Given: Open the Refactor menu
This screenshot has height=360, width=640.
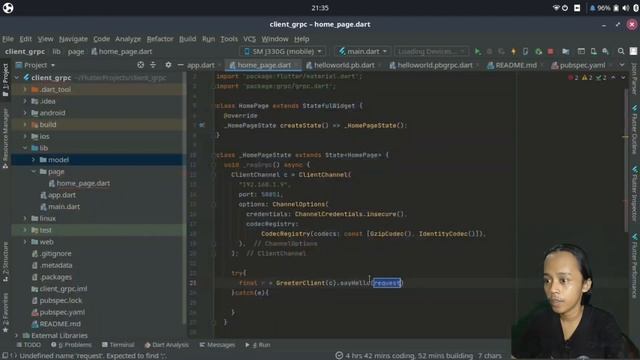Looking at the screenshot, I should 160,39.
